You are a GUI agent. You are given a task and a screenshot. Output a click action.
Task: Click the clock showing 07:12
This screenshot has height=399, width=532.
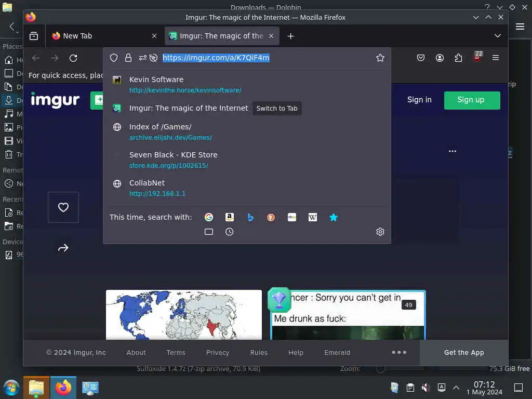pos(484,388)
